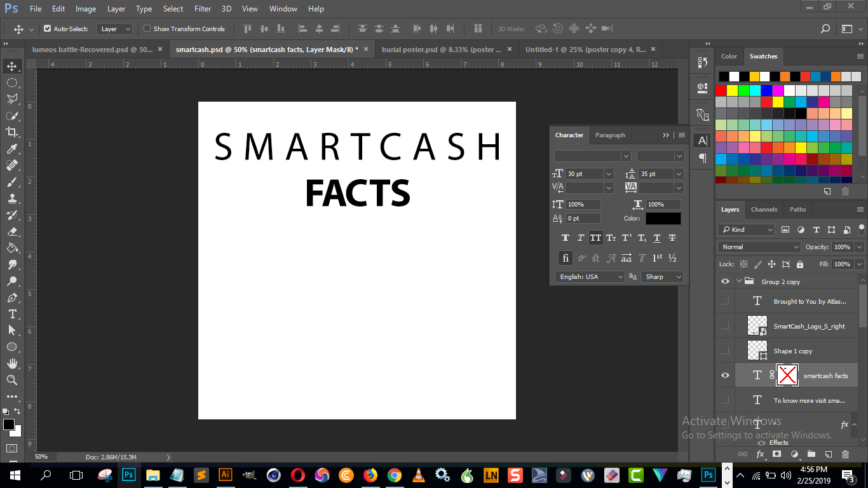The height and width of the screenshot is (488, 868).
Task: Open the blend mode Normal dropdown
Action: coord(759,247)
